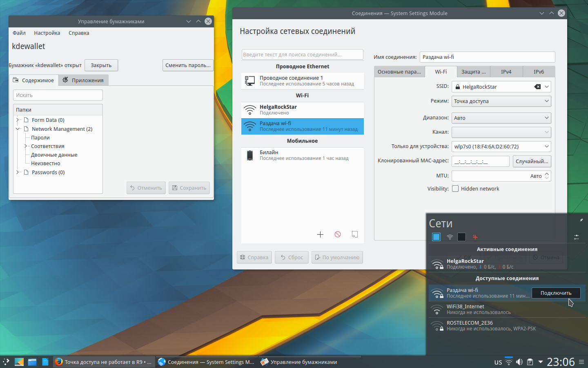Switch to the IPv4 tab
Screen dimensions: 588x368
(x=506, y=72)
